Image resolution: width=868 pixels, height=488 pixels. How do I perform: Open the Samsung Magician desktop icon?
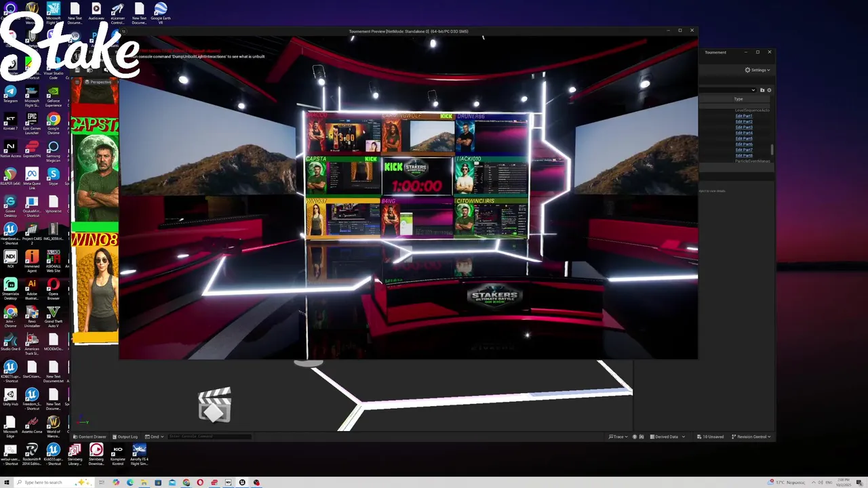(53, 152)
